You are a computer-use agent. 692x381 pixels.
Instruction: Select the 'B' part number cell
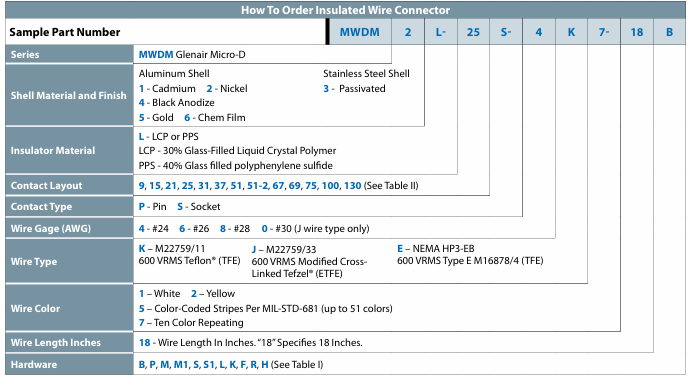pyautogui.click(x=669, y=32)
